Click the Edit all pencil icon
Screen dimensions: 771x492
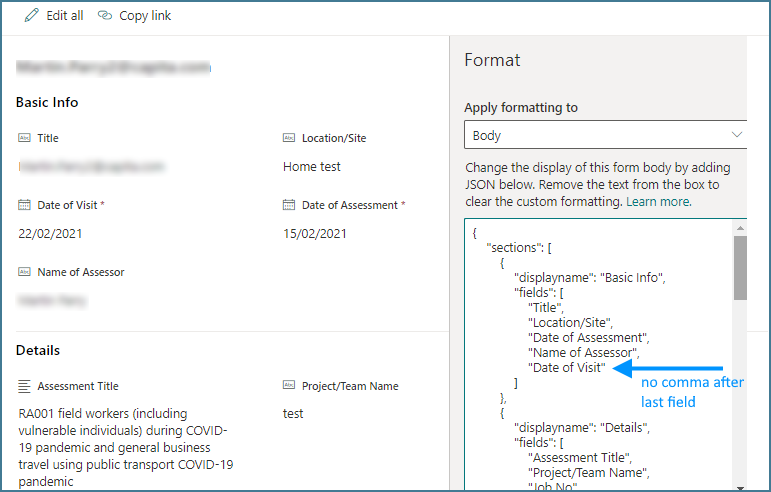click(31, 15)
